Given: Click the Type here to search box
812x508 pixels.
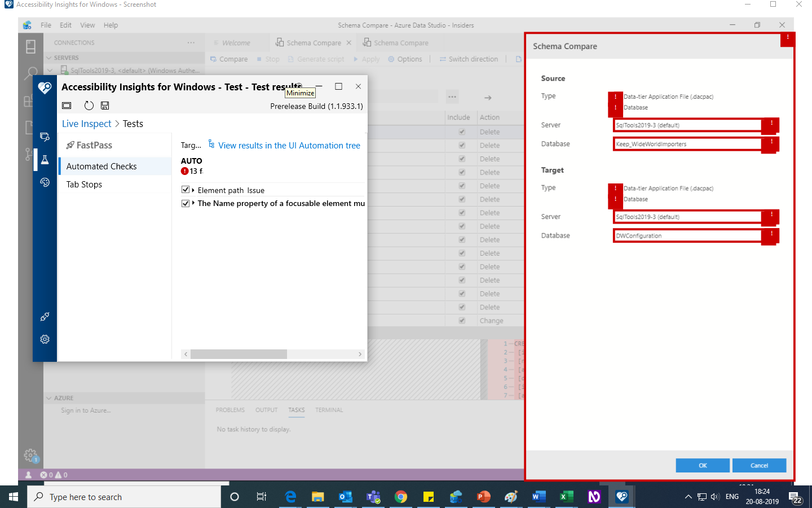Looking at the screenshot, I should [124, 497].
